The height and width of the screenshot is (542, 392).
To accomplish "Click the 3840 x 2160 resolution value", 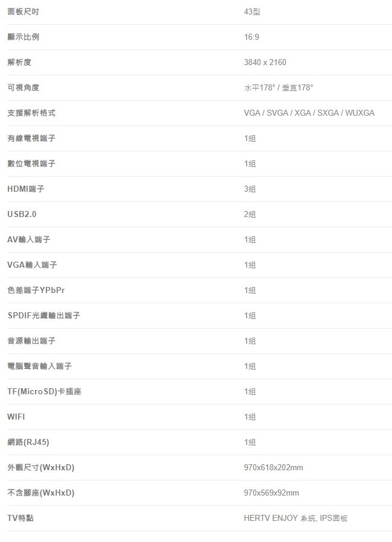I will click(265, 62).
